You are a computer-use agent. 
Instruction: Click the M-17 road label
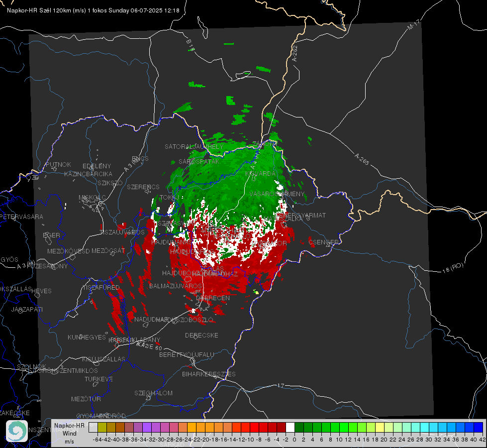click(x=414, y=24)
